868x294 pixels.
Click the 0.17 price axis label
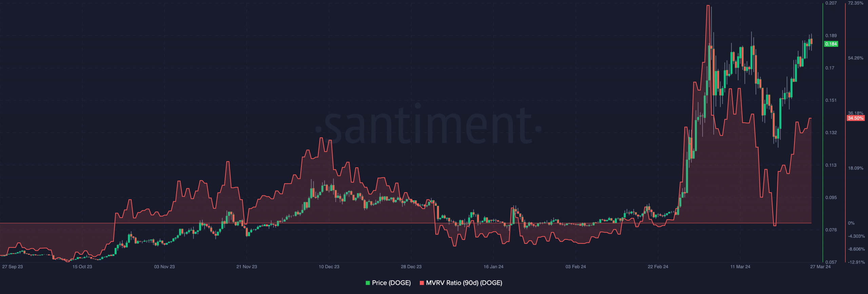click(830, 68)
